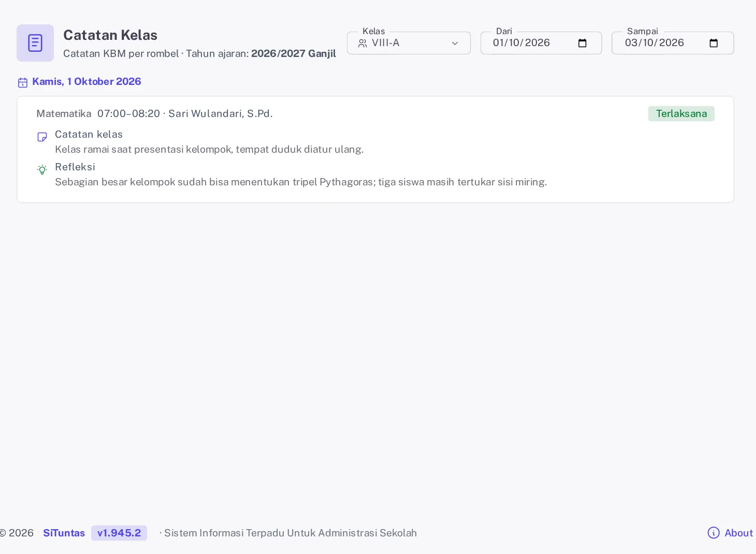The image size is (756, 554).
Task: Click the Matematika 07:00–08:20 session header
Action: point(154,113)
